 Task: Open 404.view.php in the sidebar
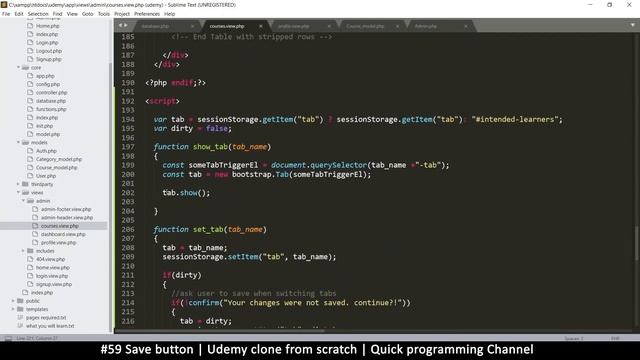[x=50, y=259]
